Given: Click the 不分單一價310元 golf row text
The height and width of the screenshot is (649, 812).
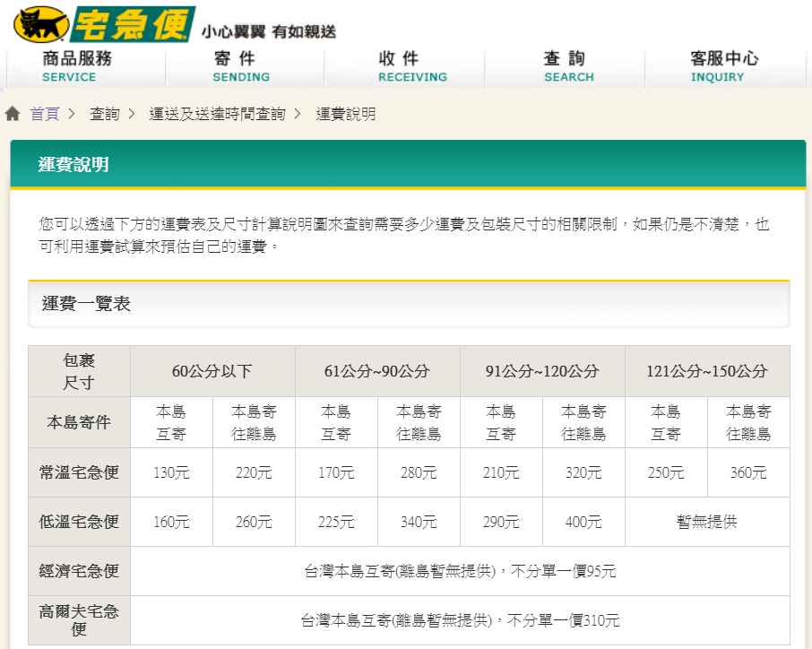Looking at the screenshot, I should [564, 620].
